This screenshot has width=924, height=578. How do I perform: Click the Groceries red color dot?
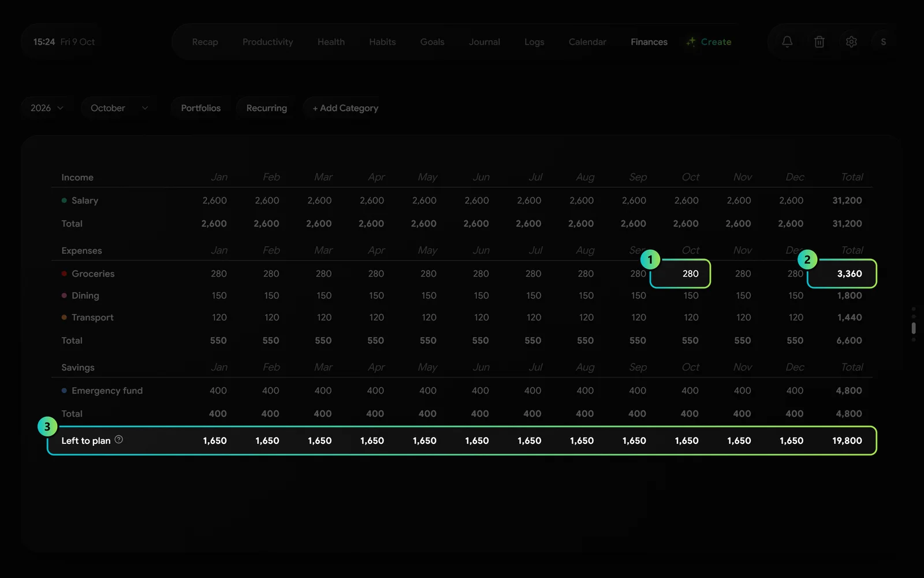[64, 274]
